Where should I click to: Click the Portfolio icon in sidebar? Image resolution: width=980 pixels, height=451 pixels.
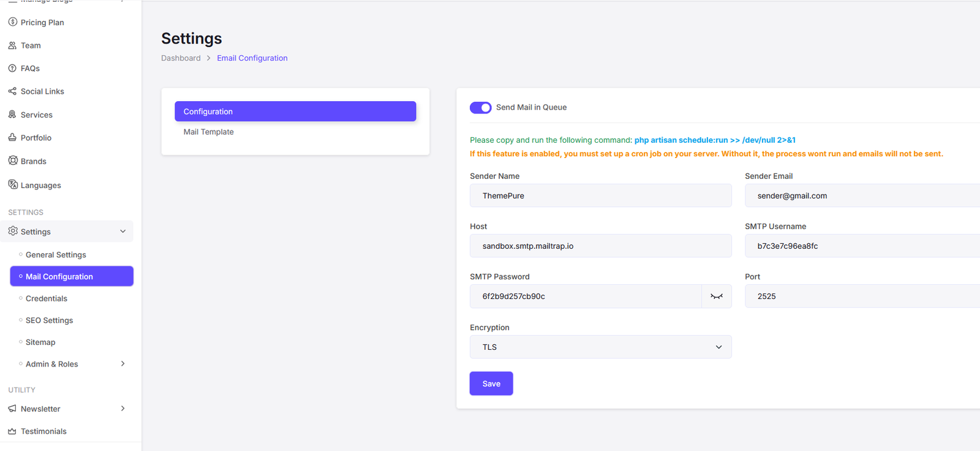12,137
